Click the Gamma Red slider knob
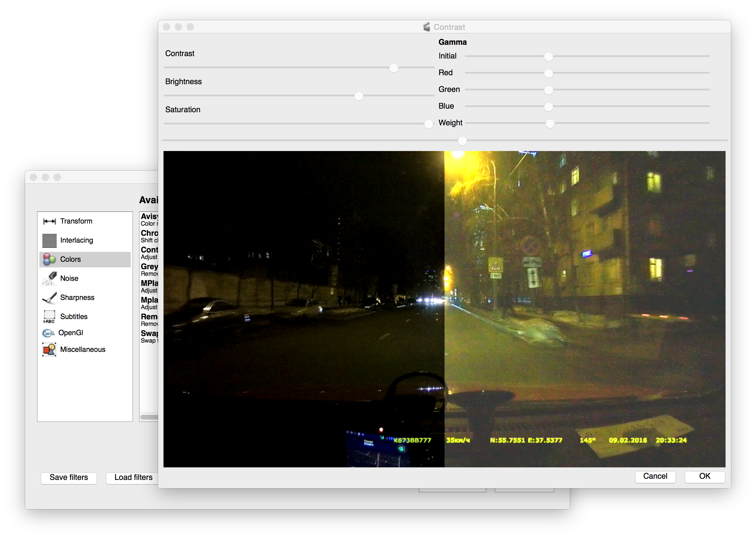 pyautogui.click(x=548, y=73)
